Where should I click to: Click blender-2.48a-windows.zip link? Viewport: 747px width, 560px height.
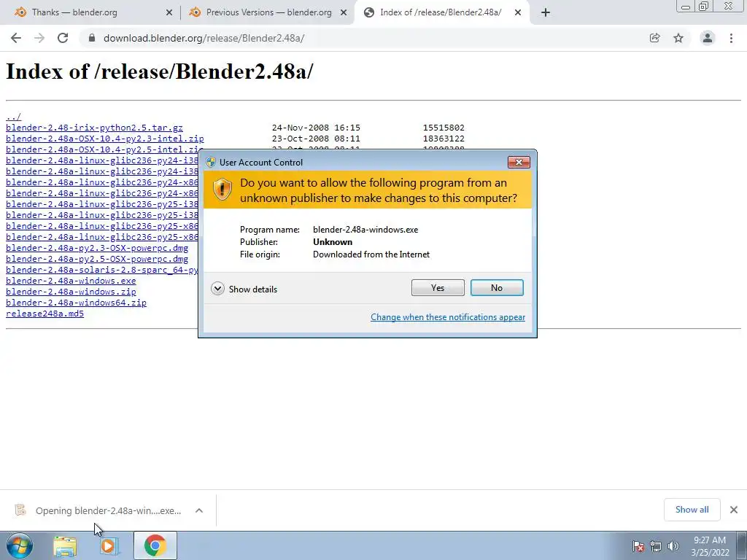click(x=71, y=292)
